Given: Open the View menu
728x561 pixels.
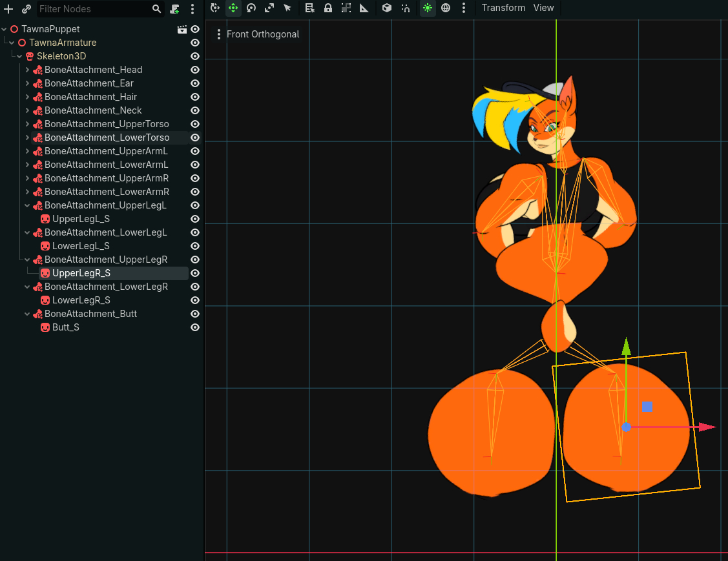Looking at the screenshot, I should (x=543, y=8).
